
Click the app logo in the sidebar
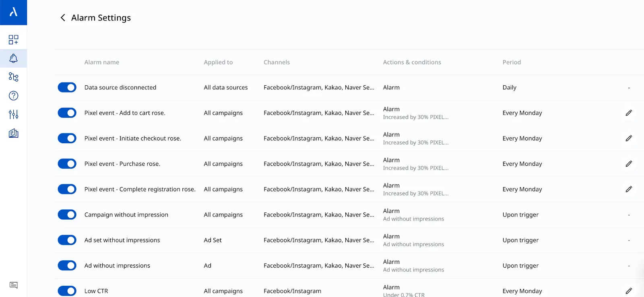coord(13,12)
